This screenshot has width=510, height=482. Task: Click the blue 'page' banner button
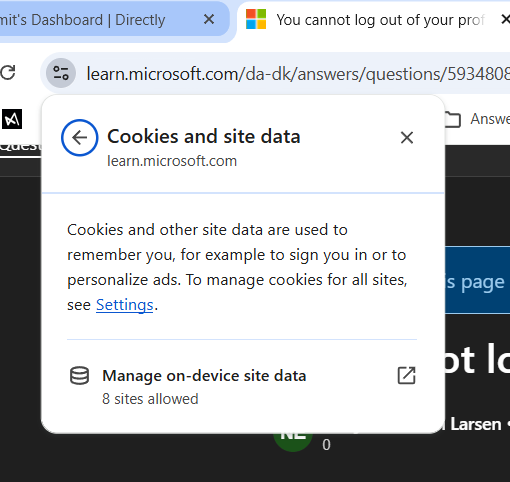(477, 280)
